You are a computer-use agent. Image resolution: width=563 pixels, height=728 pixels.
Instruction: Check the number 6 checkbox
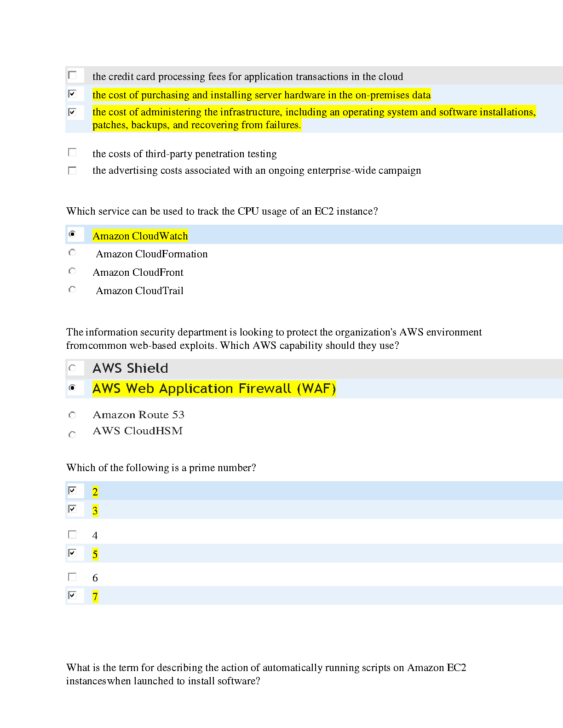(x=72, y=577)
